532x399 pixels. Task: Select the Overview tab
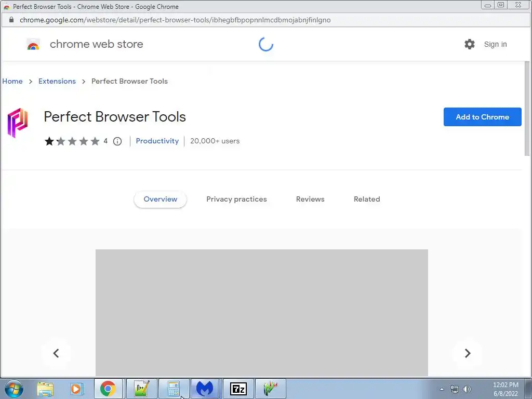pyautogui.click(x=160, y=199)
